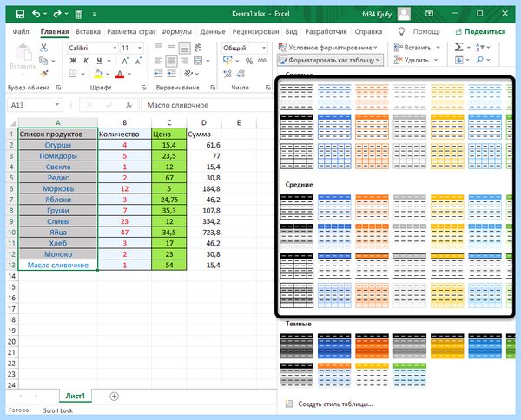Open font color dropdown arrow
The height and width of the screenshot is (420, 521).
(129, 74)
